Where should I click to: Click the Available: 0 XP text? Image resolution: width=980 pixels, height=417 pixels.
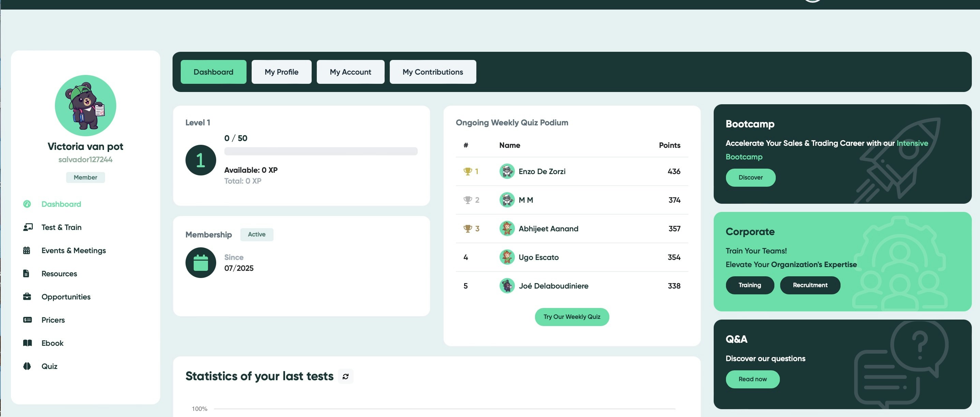(251, 170)
